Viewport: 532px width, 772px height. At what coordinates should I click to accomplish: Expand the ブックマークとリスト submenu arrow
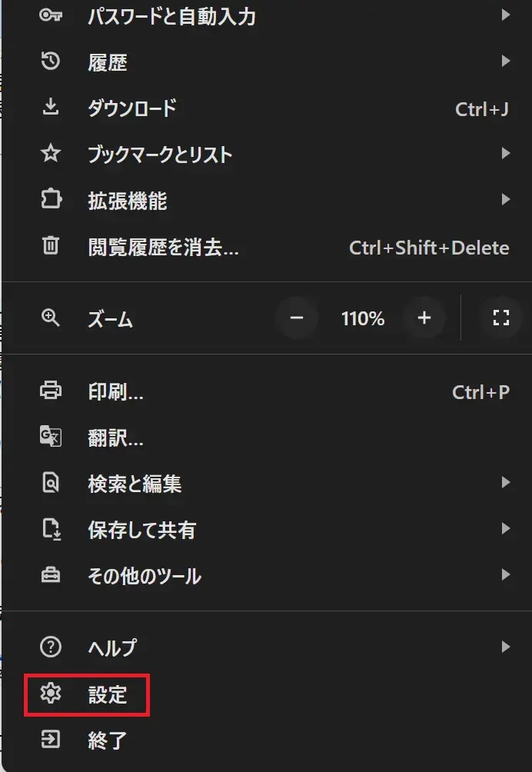tap(505, 154)
